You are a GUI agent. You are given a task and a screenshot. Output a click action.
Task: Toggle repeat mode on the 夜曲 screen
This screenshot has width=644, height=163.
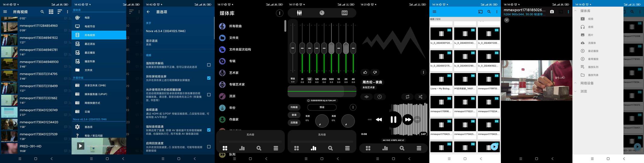pyautogui.click(x=407, y=97)
